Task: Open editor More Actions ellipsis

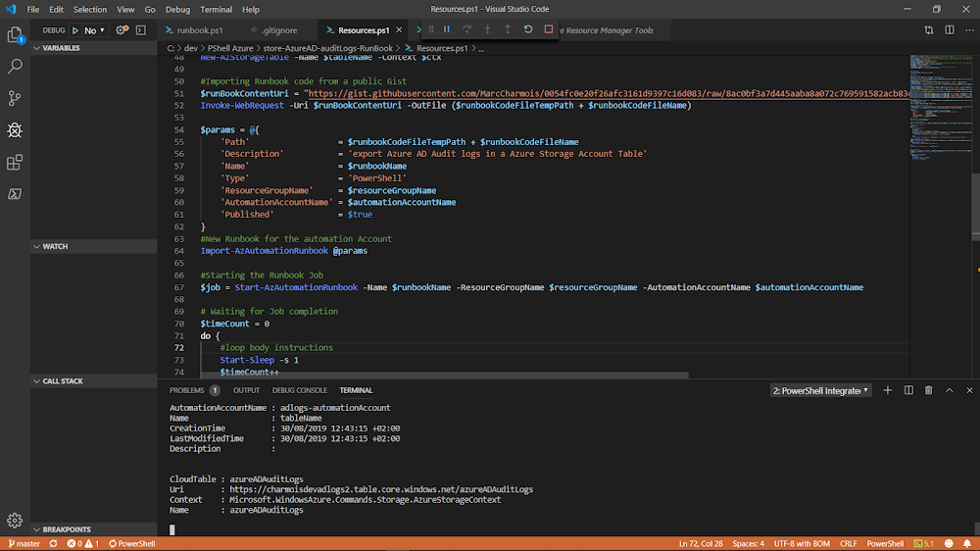Action: pos(969,30)
